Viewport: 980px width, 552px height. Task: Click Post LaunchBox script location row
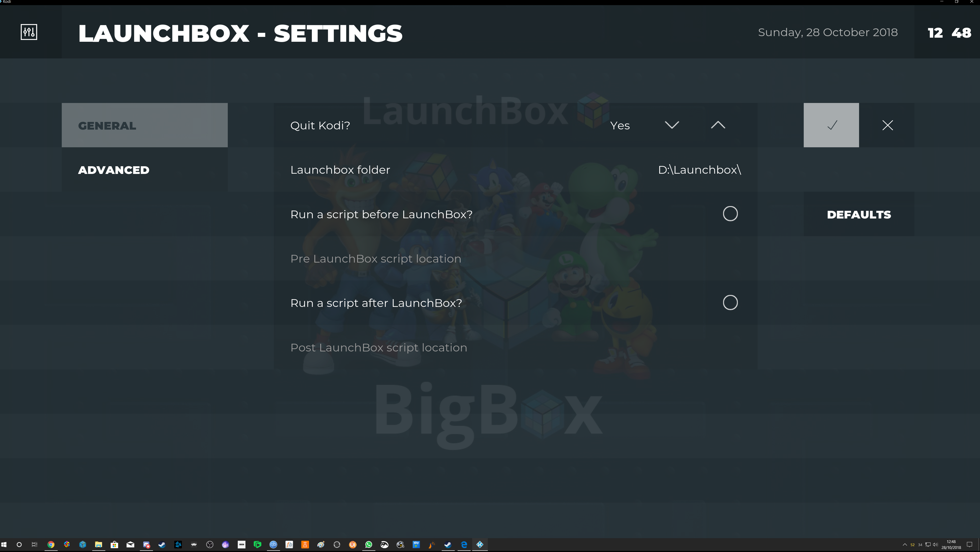tap(515, 347)
